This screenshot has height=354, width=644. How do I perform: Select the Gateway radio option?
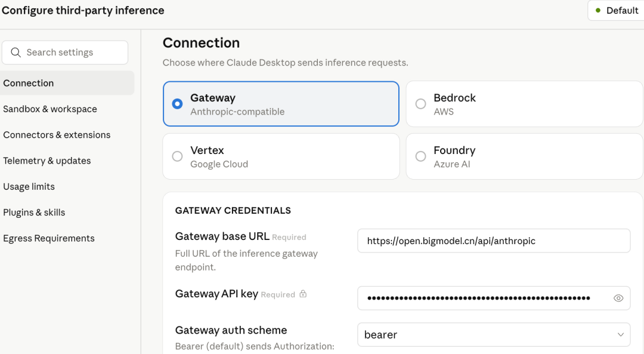coord(177,104)
